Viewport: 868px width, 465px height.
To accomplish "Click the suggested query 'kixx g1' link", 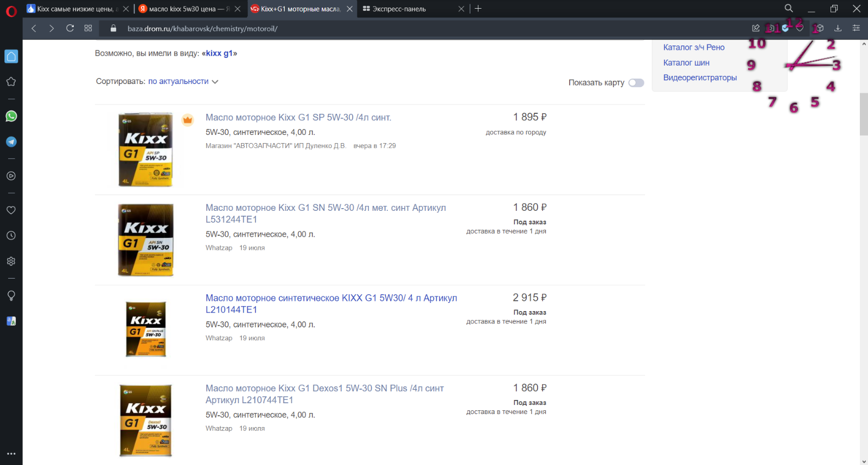I will point(219,53).
